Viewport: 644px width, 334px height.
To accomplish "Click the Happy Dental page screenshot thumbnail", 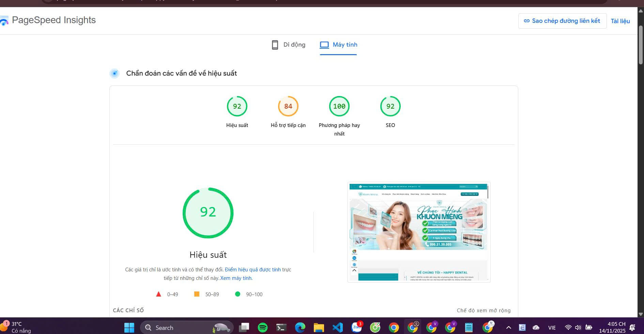I will [x=418, y=232].
